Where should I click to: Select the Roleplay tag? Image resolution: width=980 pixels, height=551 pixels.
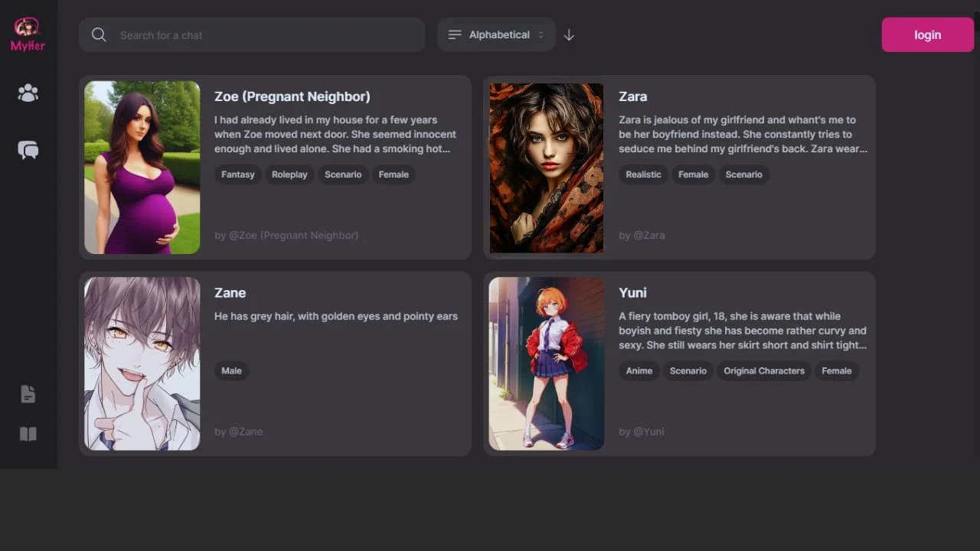pos(289,174)
